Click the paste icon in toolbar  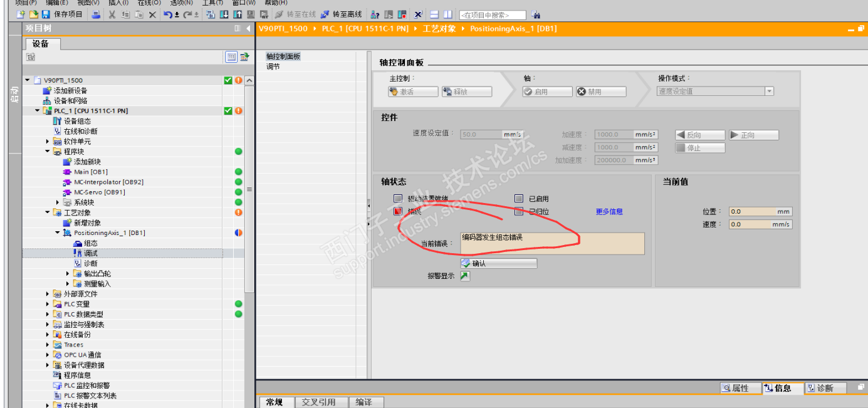click(x=139, y=14)
